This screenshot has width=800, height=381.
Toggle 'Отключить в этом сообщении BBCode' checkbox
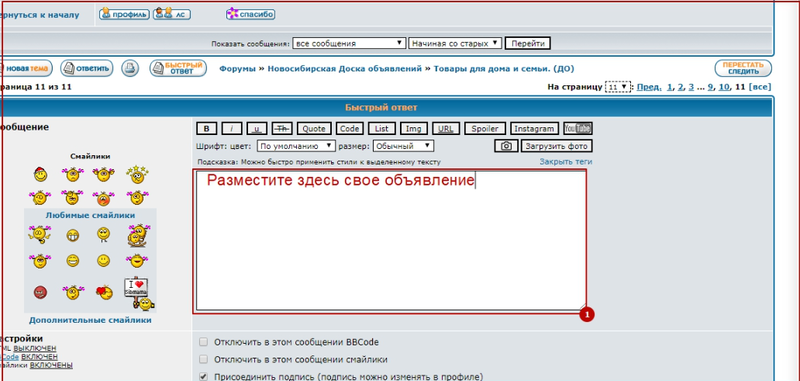click(204, 342)
